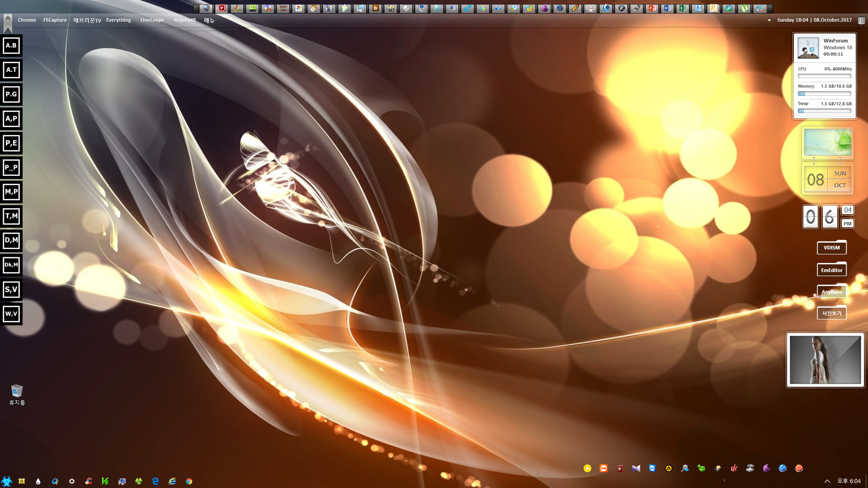Image resolution: width=868 pixels, height=488 pixels.
Task: Click the Memory usage bar
Action: tap(824, 94)
